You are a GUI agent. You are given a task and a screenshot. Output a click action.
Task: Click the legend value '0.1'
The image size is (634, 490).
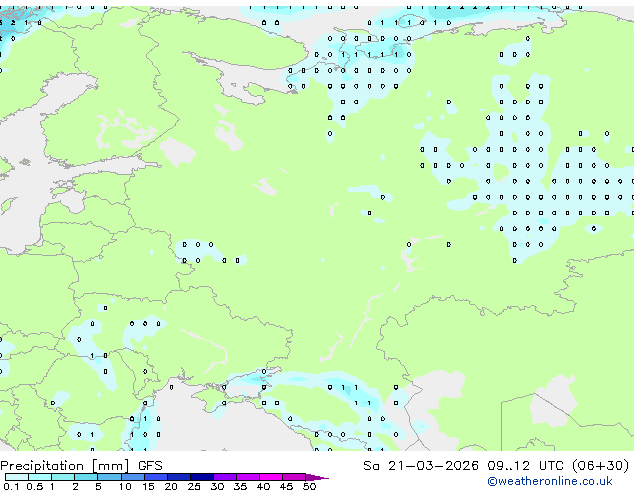click(11, 486)
